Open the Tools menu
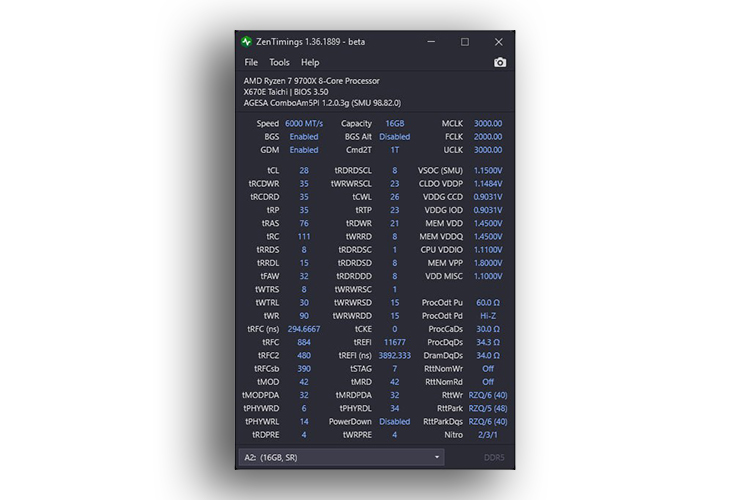Image resolution: width=750 pixels, height=500 pixels. [x=279, y=62]
